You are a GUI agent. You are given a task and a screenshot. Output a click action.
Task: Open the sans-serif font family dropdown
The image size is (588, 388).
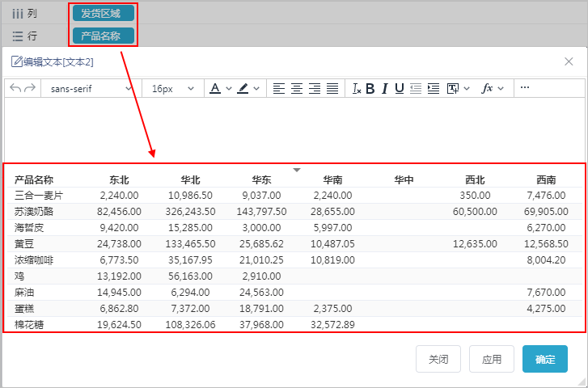pos(91,88)
